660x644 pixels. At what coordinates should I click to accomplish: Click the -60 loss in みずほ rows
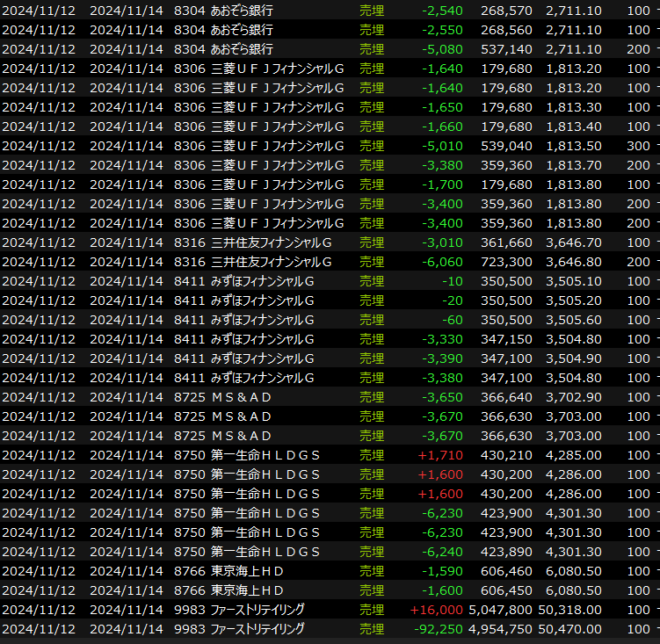coord(452,320)
